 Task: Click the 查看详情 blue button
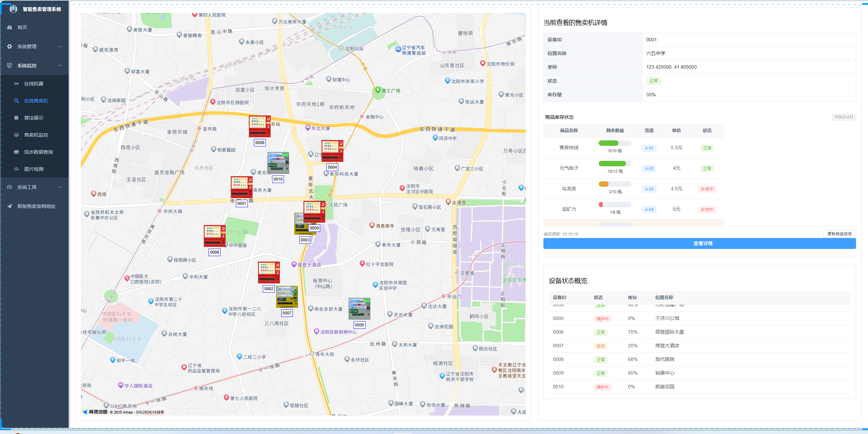(699, 243)
